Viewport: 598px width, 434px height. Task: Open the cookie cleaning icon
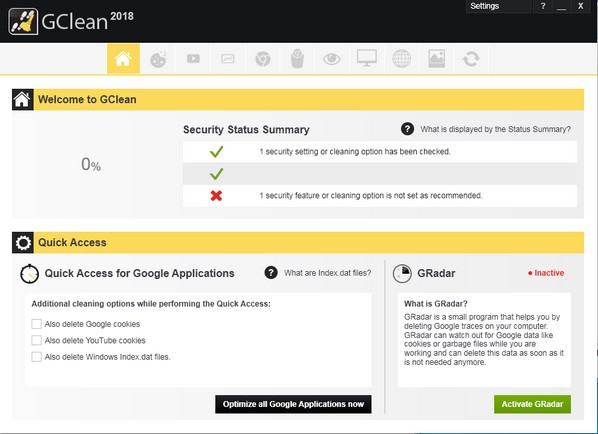pyautogui.click(x=158, y=59)
